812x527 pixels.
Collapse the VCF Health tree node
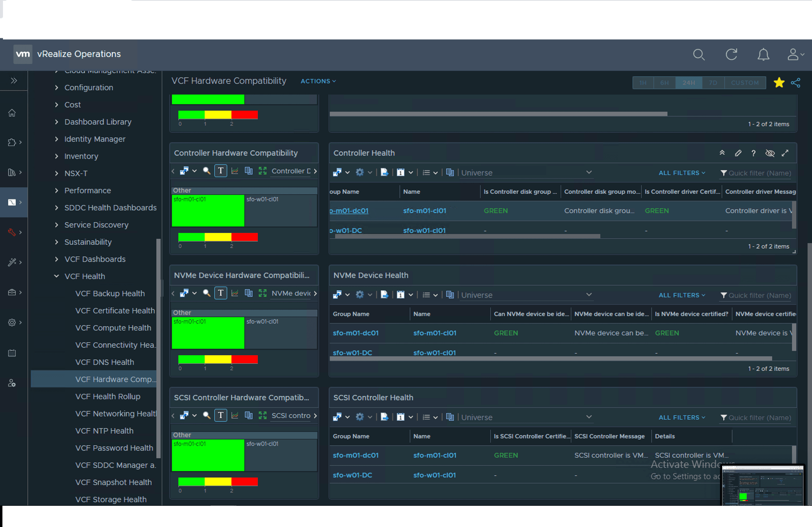(x=57, y=276)
